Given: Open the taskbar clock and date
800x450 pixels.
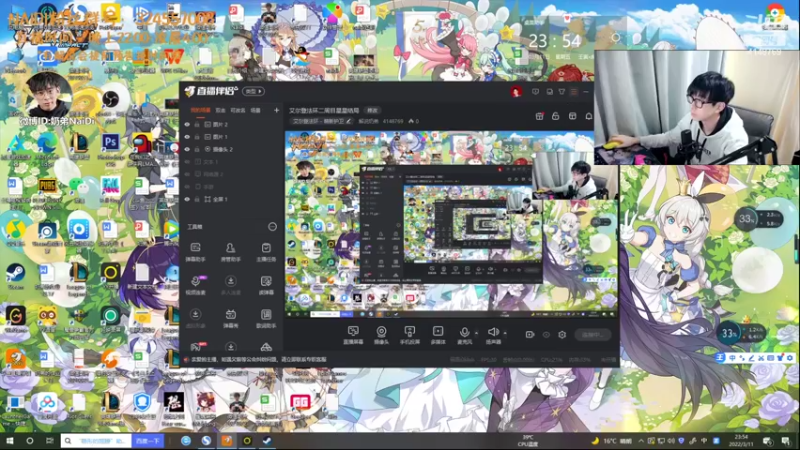Looking at the screenshot, I should click(x=741, y=440).
